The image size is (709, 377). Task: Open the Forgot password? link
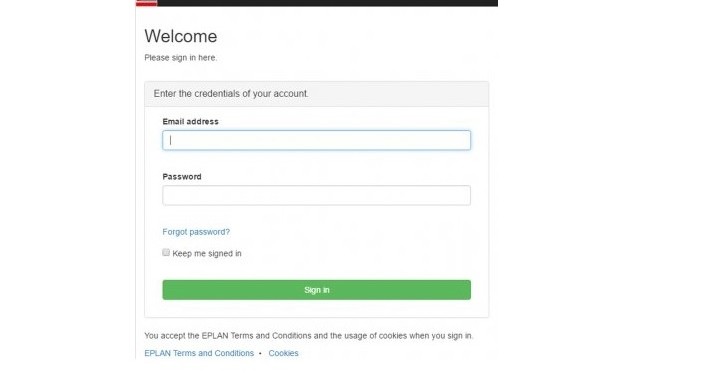pos(196,232)
